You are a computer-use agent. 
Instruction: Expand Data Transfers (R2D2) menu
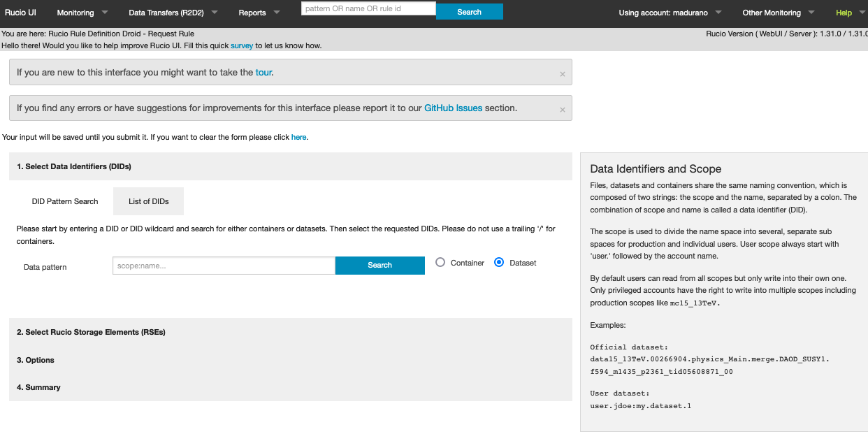click(173, 13)
